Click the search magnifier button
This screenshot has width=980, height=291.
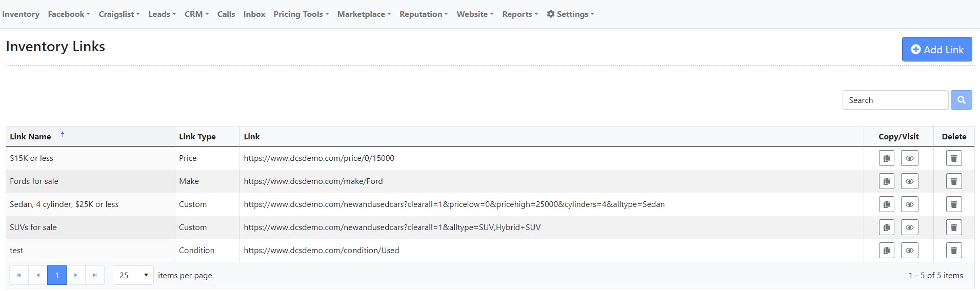[x=961, y=100]
